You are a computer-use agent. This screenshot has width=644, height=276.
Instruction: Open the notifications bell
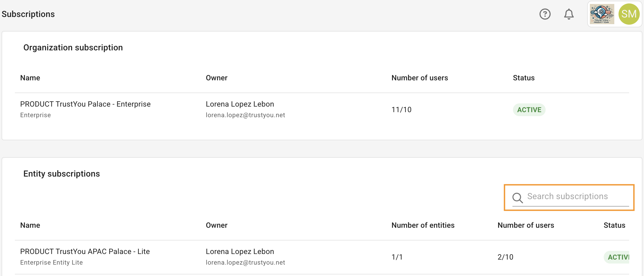[x=569, y=14]
